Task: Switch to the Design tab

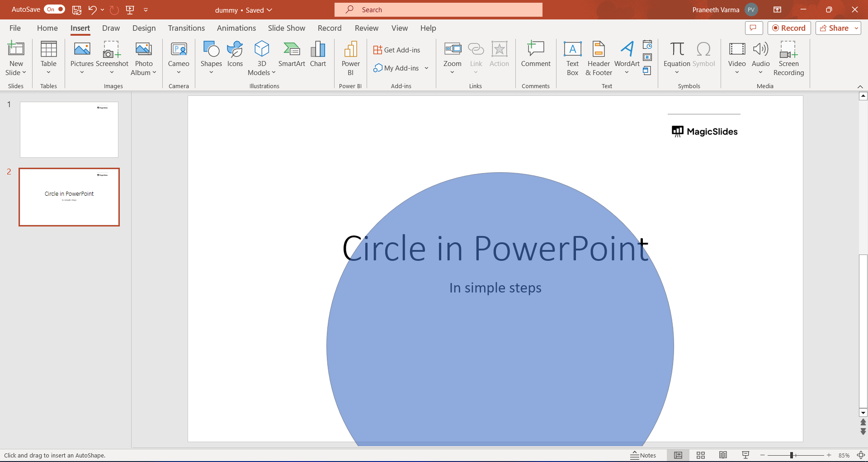Action: point(144,28)
